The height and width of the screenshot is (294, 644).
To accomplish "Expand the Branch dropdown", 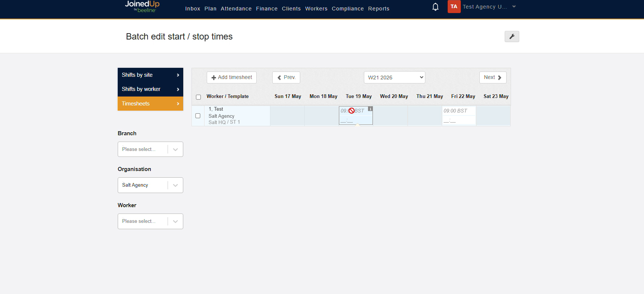I will 150,149.
